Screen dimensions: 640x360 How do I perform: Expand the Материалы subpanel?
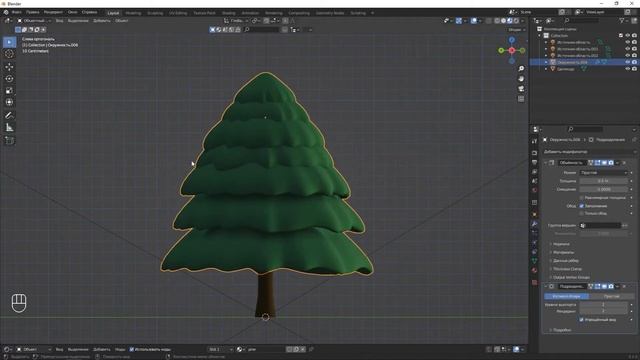click(x=563, y=252)
